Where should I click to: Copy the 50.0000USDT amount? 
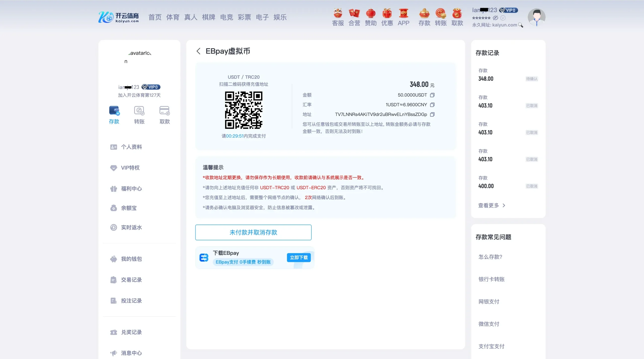point(432,95)
